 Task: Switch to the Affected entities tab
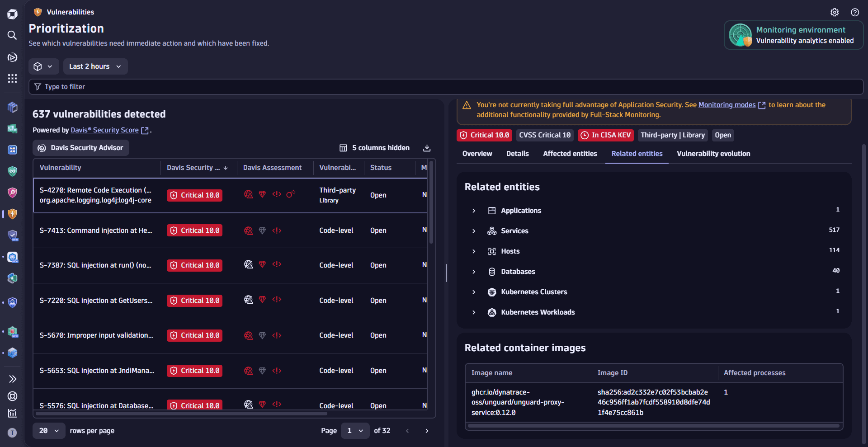(x=570, y=154)
